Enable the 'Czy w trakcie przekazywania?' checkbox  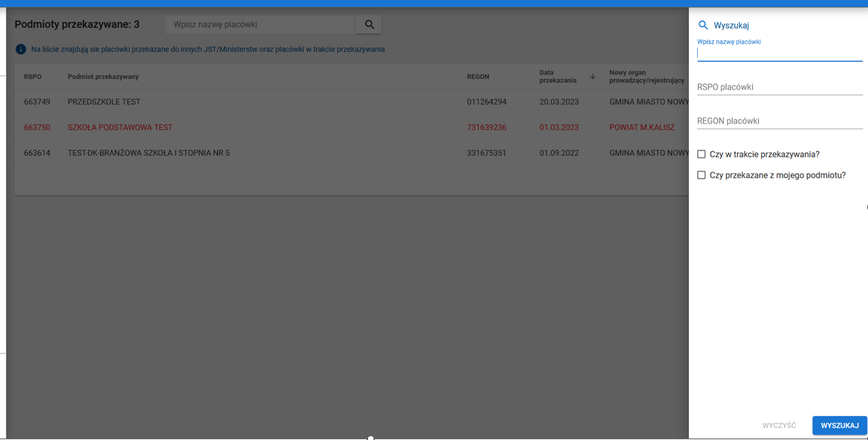[x=702, y=154]
